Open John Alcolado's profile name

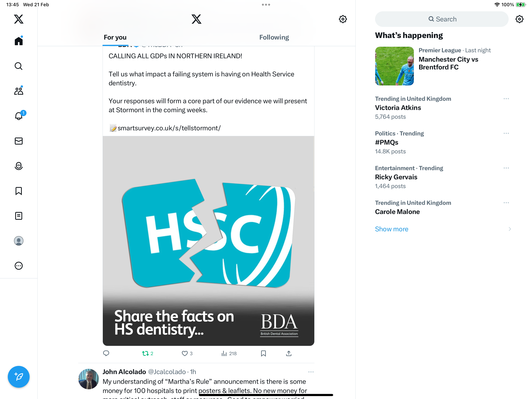[x=124, y=372]
